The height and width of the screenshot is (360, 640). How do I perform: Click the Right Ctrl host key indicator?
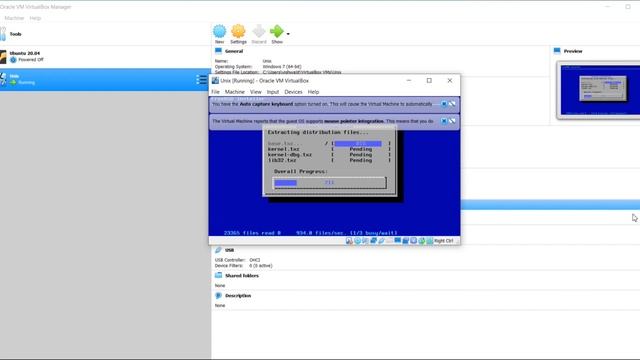444,241
